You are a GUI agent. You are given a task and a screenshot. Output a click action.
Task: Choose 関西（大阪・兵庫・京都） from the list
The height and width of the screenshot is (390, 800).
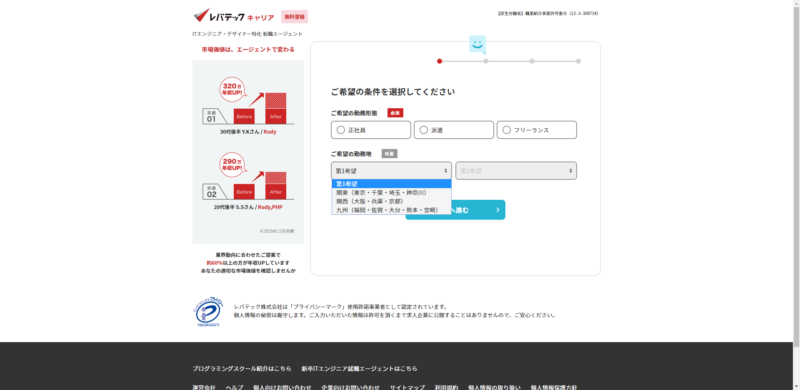(x=391, y=201)
